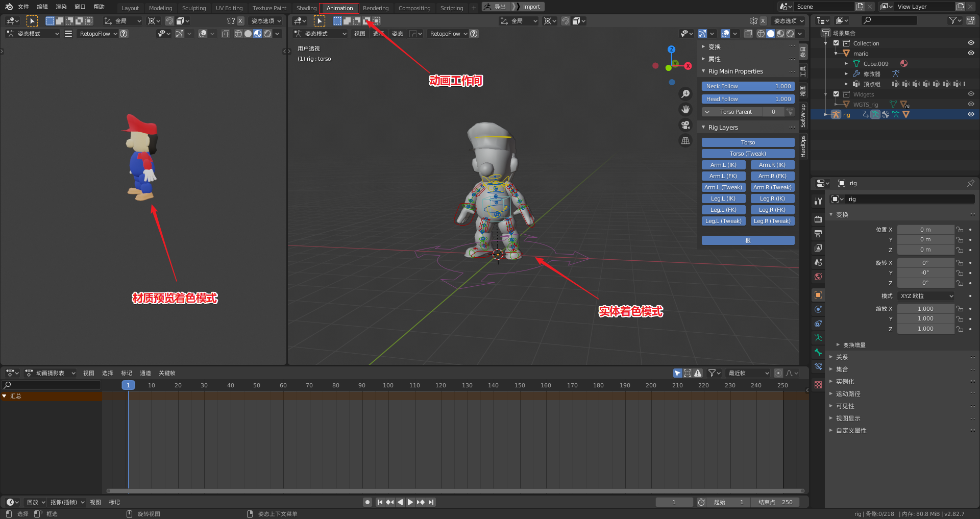Click the Arm.L (IK) layer button
Screen dimensions: 980x519
click(x=723, y=165)
